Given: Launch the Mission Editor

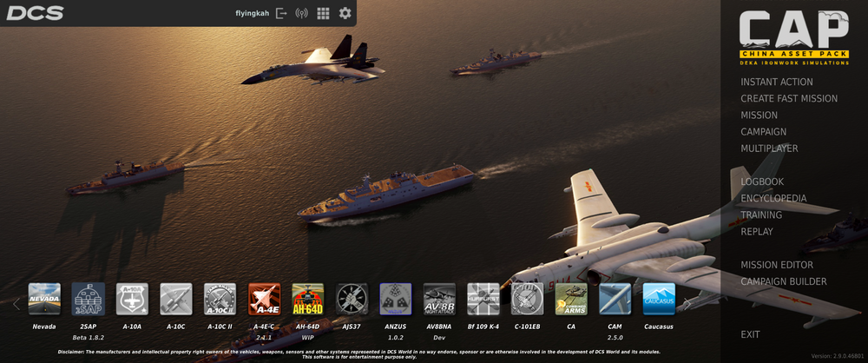Looking at the screenshot, I should pyautogui.click(x=777, y=265).
